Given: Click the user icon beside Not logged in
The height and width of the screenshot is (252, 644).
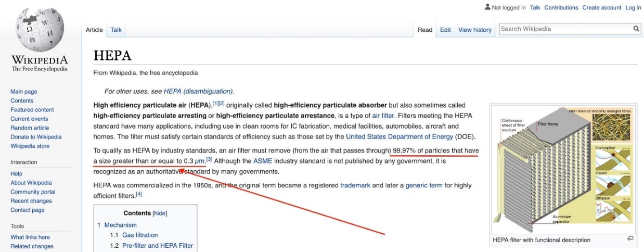Looking at the screenshot, I should [x=487, y=7].
